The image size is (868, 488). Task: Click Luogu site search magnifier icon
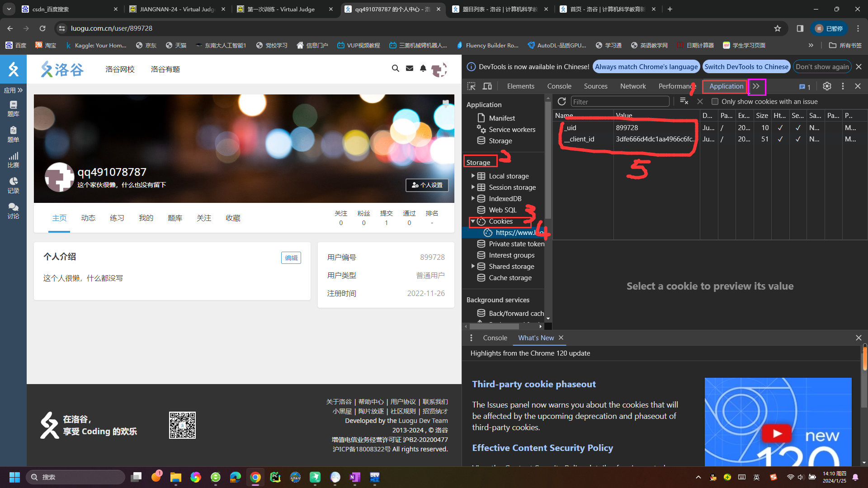click(x=396, y=69)
